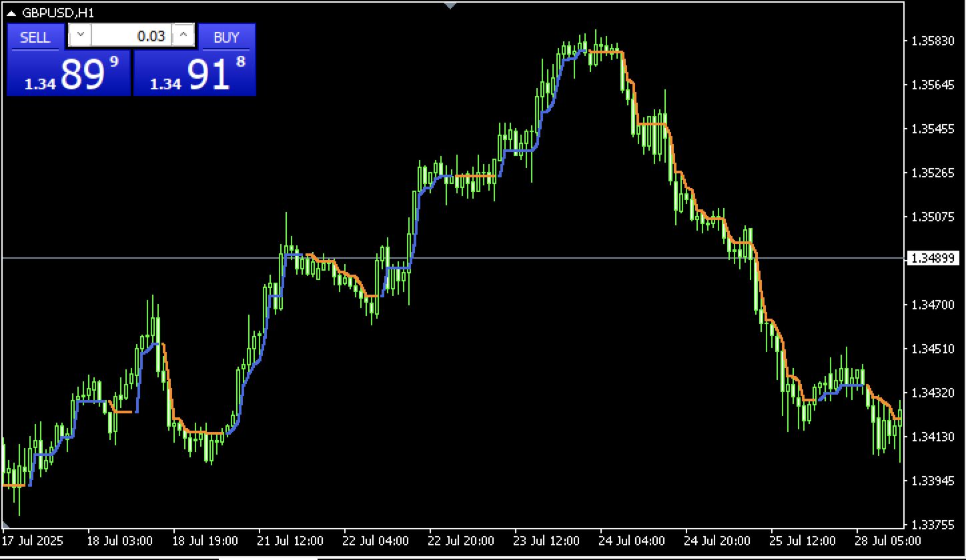966x560 pixels.
Task: Click the chart shift marker at top
Action: pos(451,5)
